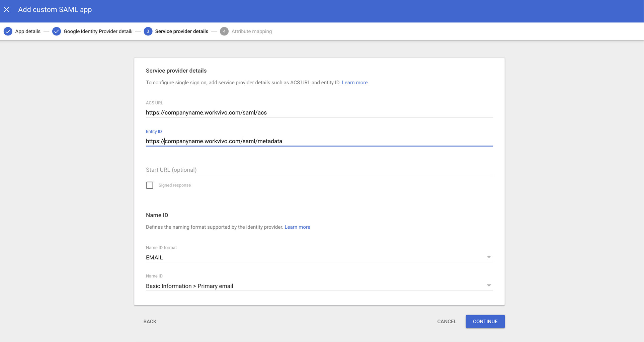Jump to the Attribute mapping step

point(251,31)
